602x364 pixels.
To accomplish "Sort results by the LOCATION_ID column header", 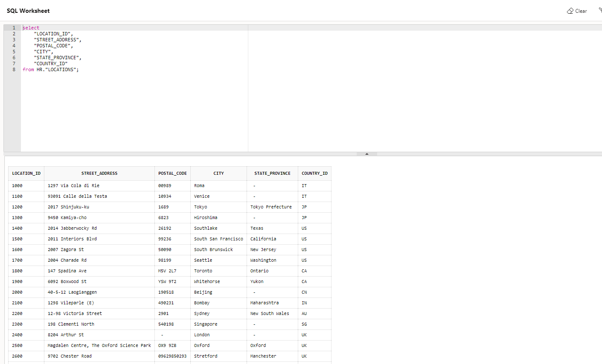I will (x=26, y=173).
